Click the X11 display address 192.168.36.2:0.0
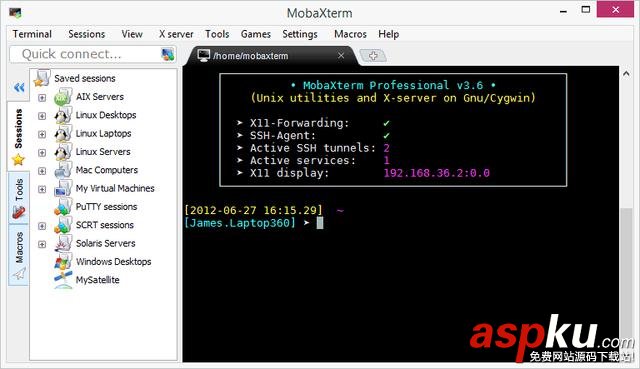Image resolution: width=640 pixels, height=369 pixels. point(436,173)
